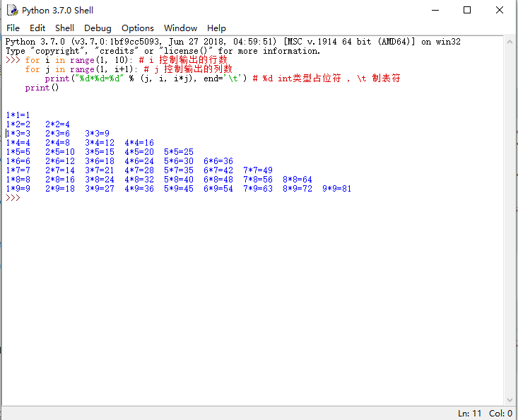Click the comment '# i 控制输出的行数'
This screenshot has height=420, width=518.
[183, 60]
